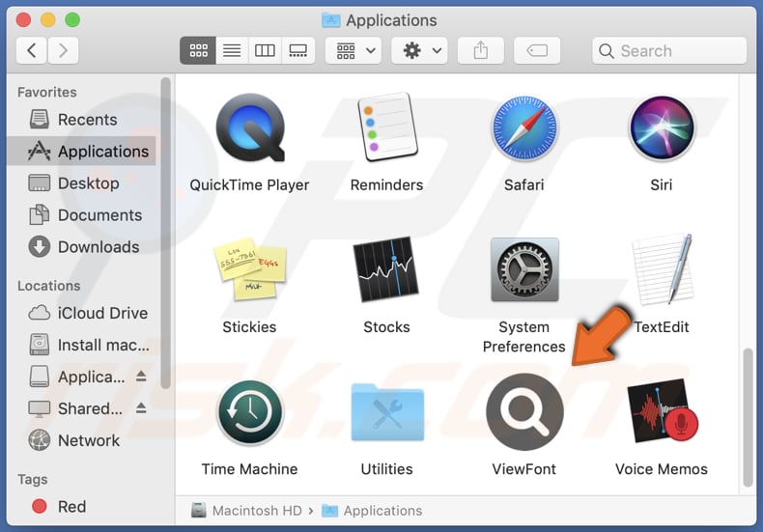The width and height of the screenshot is (763, 532).
Task: Switch to column view
Action: tap(265, 50)
